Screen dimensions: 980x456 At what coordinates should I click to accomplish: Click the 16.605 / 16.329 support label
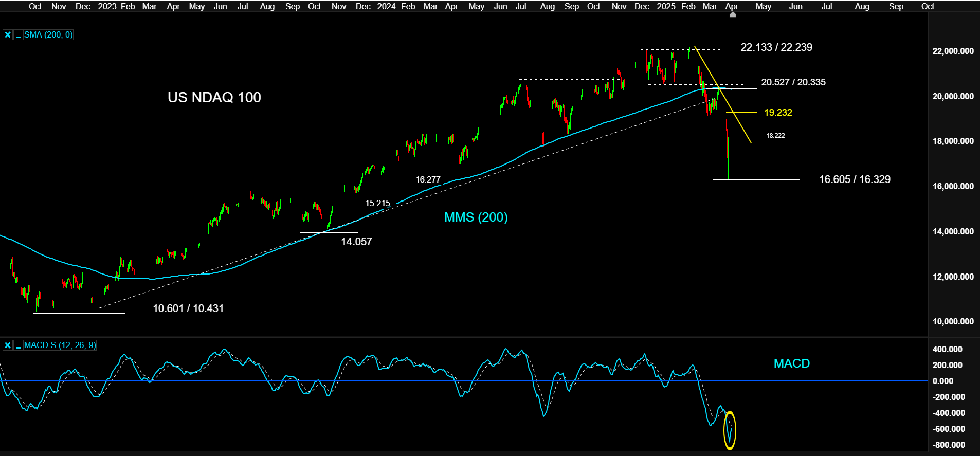click(855, 179)
